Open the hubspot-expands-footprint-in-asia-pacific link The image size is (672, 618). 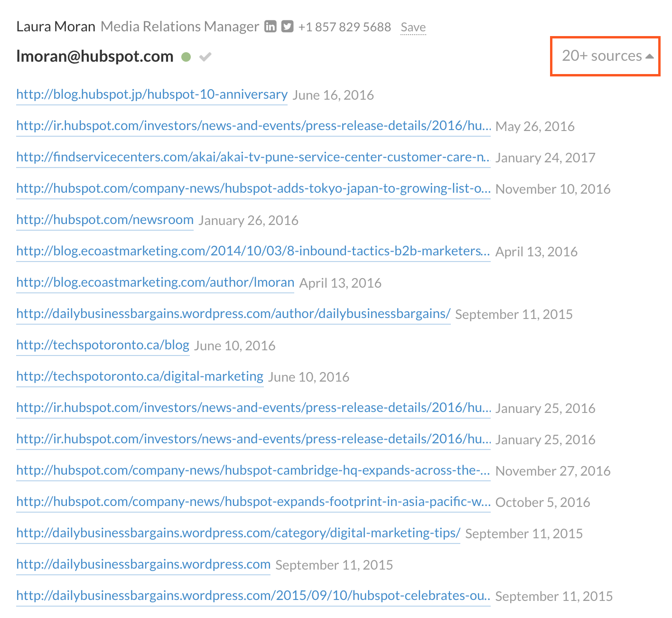click(253, 502)
